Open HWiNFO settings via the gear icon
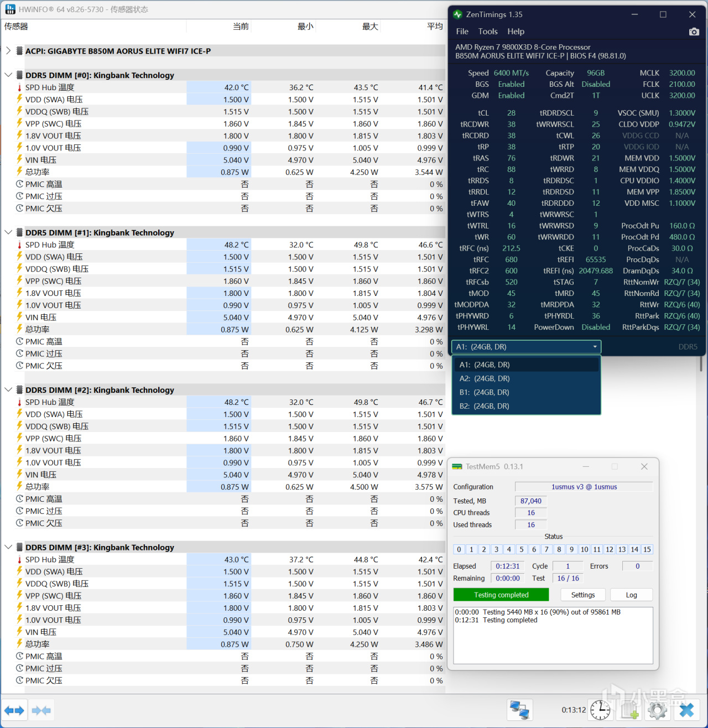Viewport: 708px width, 728px height. [x=657, y=710]
